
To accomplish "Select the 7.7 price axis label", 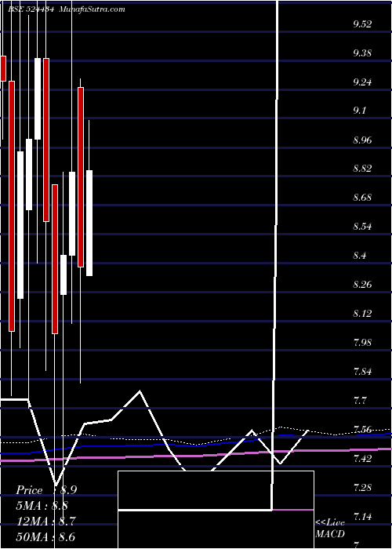I will (360, 400).
